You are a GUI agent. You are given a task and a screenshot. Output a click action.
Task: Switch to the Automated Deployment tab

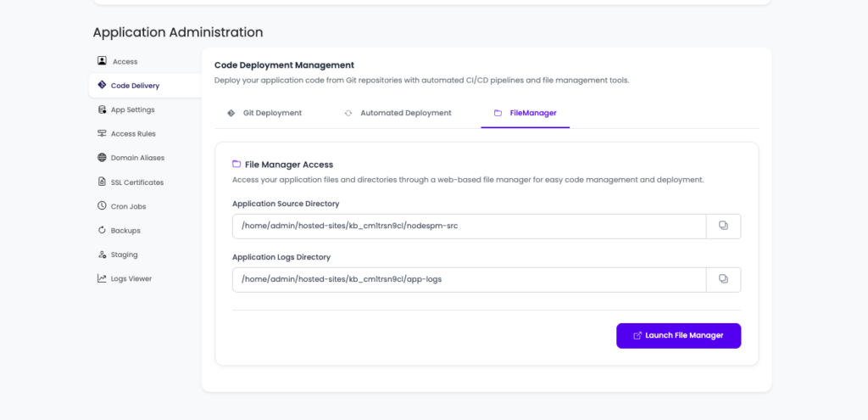point(398,113)
